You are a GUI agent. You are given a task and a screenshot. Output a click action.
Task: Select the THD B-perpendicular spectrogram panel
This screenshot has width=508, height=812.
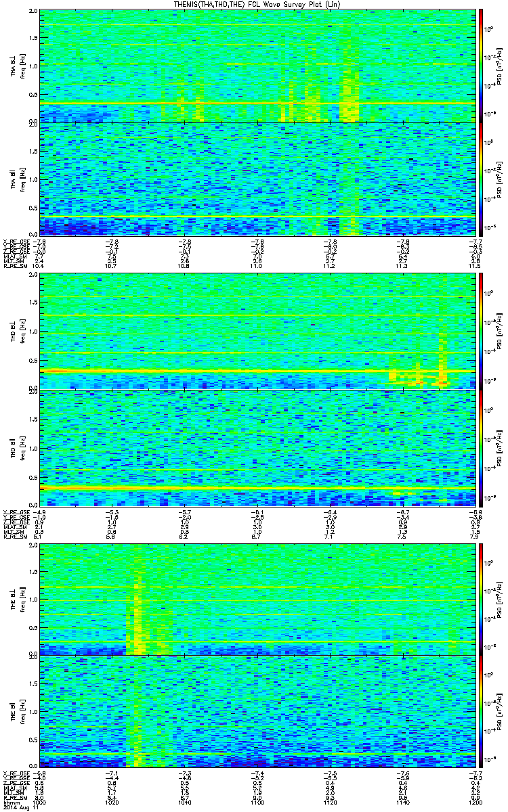click(x=257, y=332)
